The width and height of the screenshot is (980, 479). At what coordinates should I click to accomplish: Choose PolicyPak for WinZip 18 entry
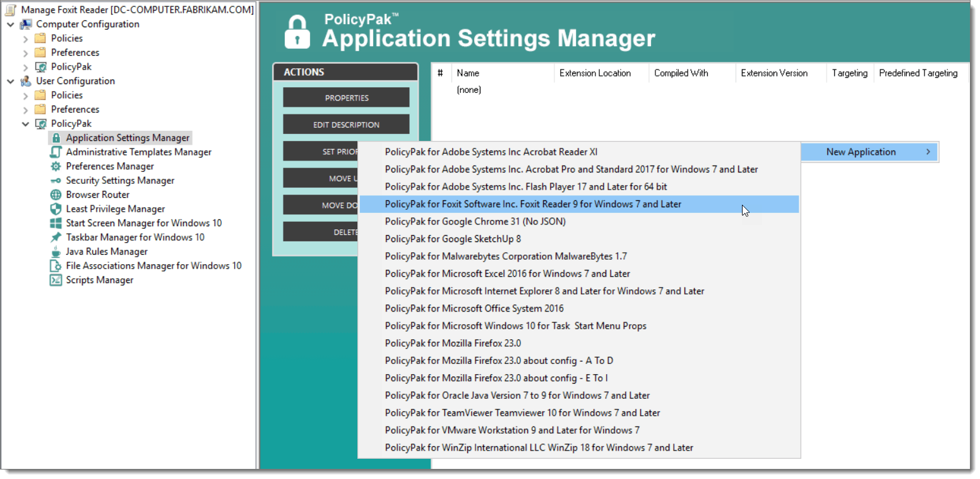point(579,447)
